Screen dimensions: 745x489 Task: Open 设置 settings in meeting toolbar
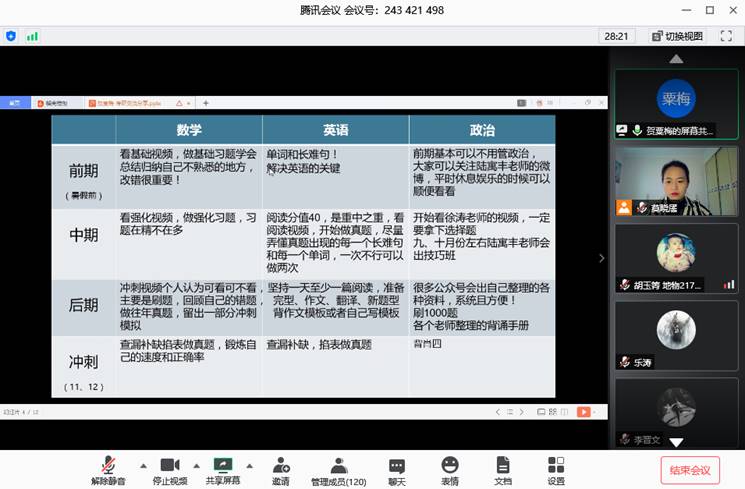(556, 466)
